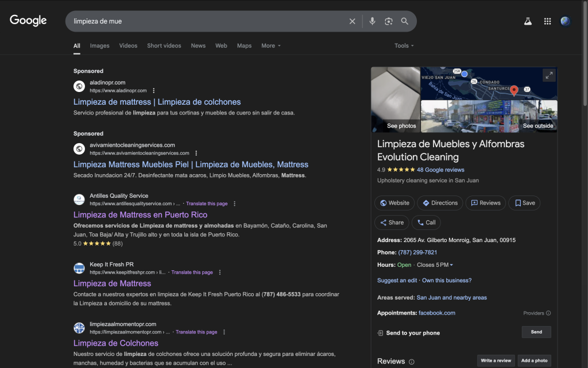Switch to the Images tab

tap(99, 46)
